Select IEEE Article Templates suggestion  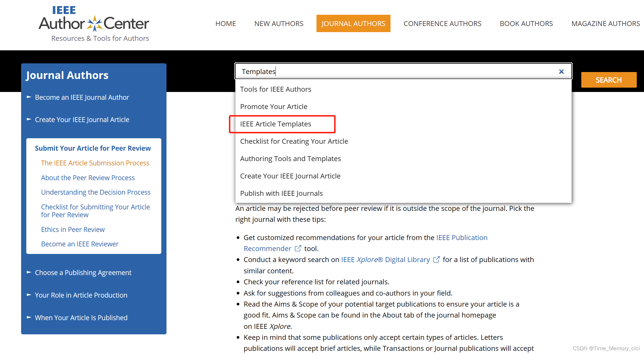[x=275, y=124]
